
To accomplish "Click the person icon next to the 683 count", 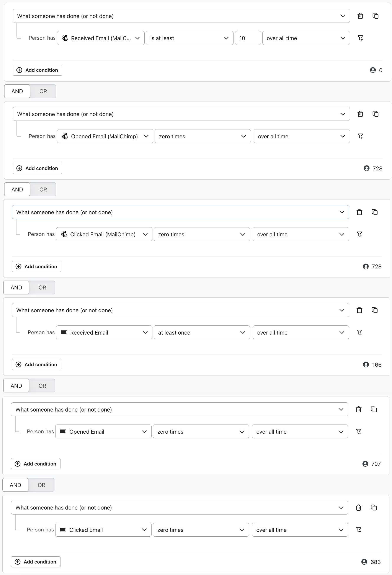I will click(364, 562).
